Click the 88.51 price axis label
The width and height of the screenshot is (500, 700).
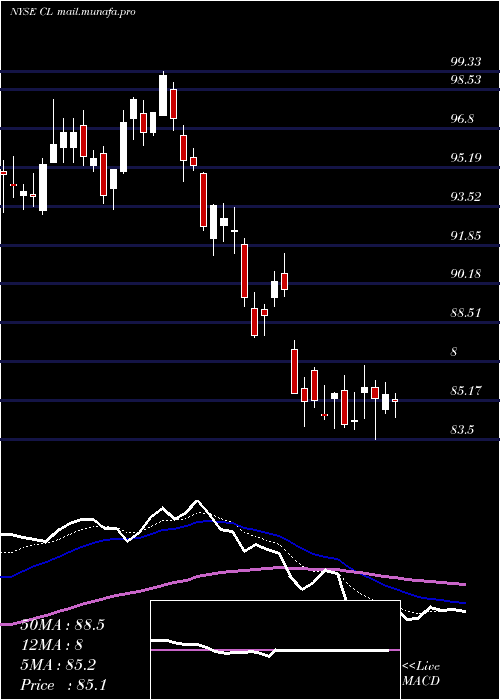pyautogui.click(x=466, y=312)
